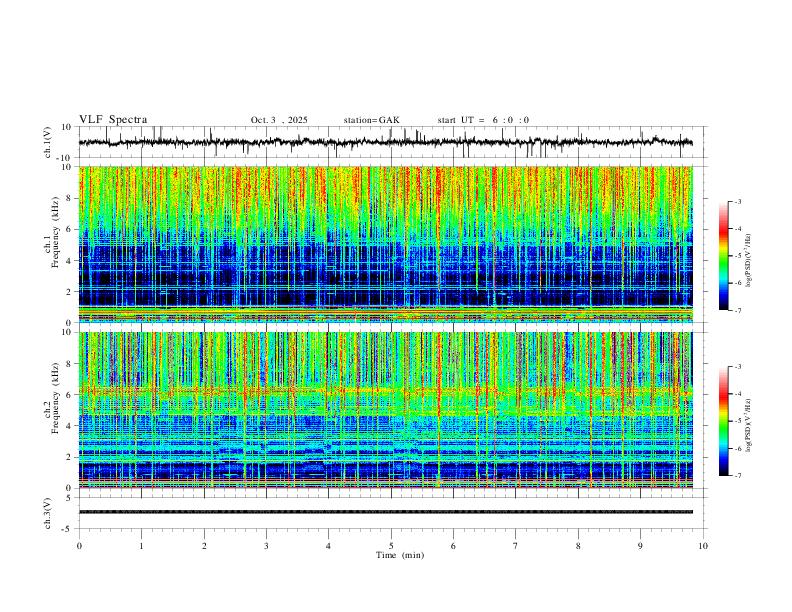Click the '0' tick on the time axis

coord(79,546)
